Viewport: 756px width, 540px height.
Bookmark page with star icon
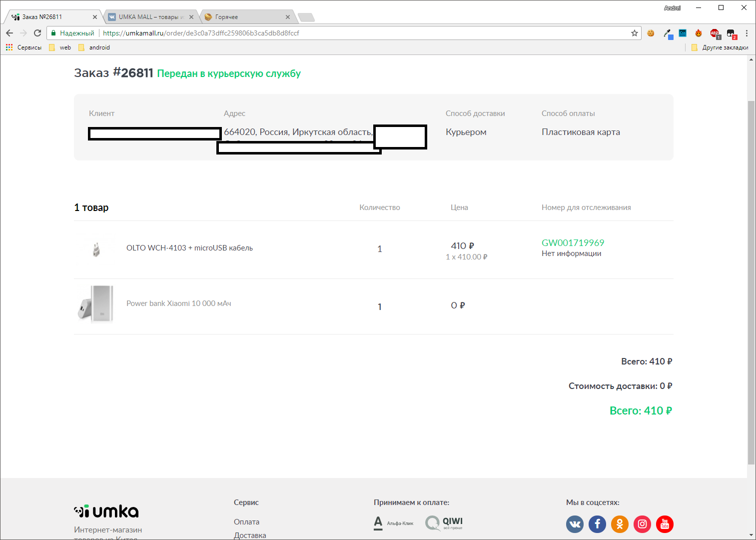[635, 33]
